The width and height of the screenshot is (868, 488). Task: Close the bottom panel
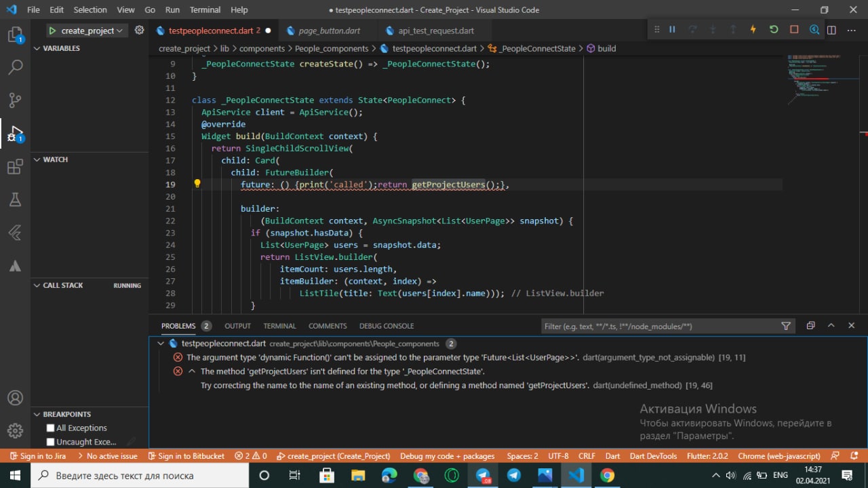(851, 326)
